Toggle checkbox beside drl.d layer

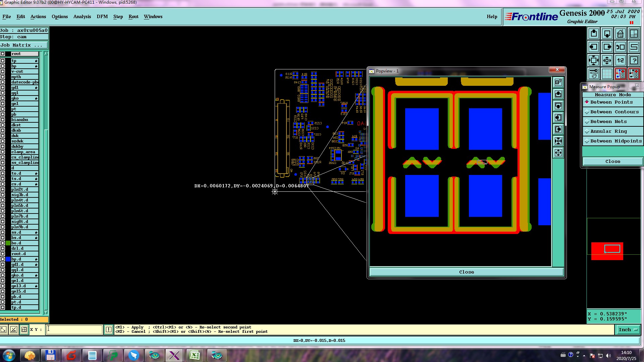pos(3,248)
